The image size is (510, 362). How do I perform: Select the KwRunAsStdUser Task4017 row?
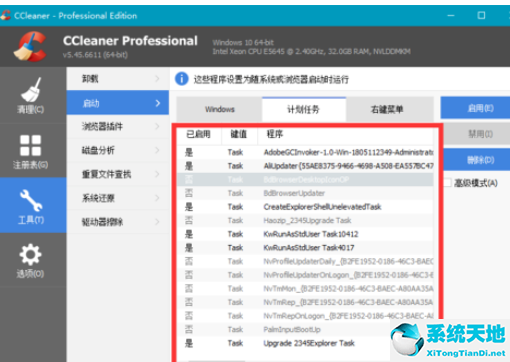click(305, 248)
